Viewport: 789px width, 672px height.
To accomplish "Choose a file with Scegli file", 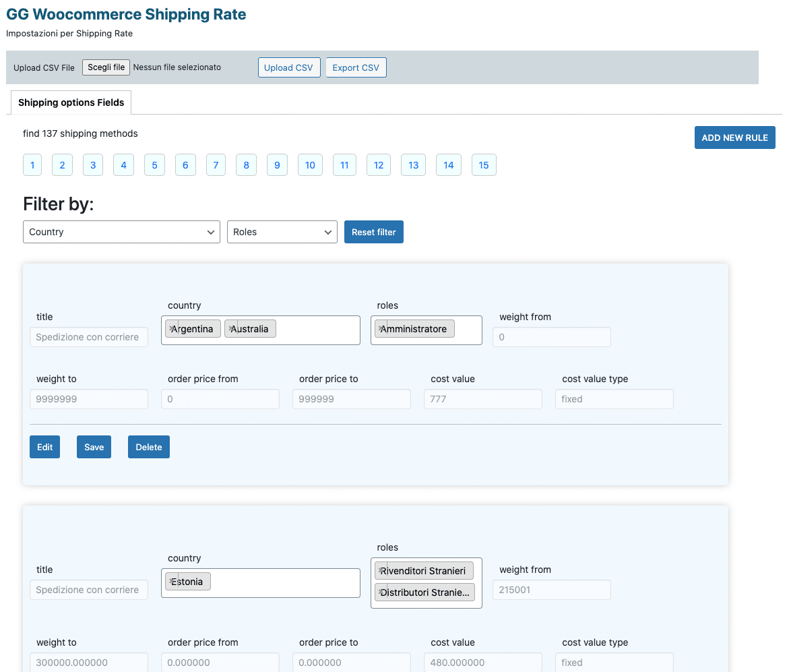I will 106,67.
